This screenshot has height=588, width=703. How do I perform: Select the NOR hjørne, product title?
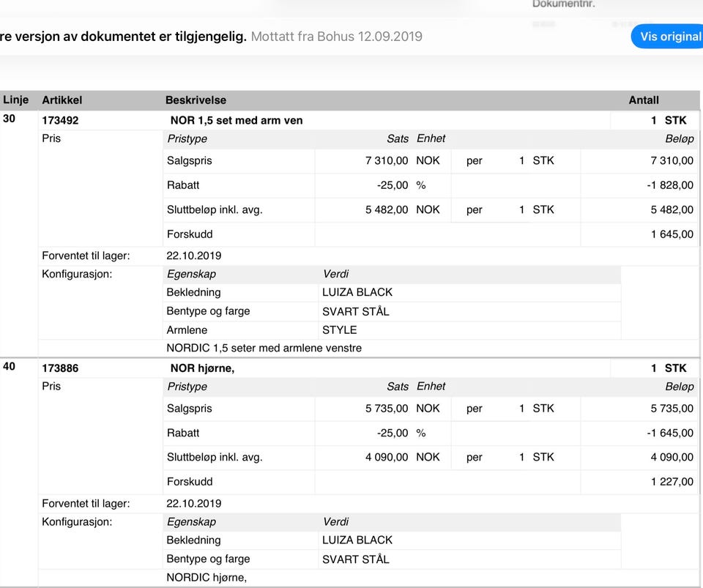point(202,368)
